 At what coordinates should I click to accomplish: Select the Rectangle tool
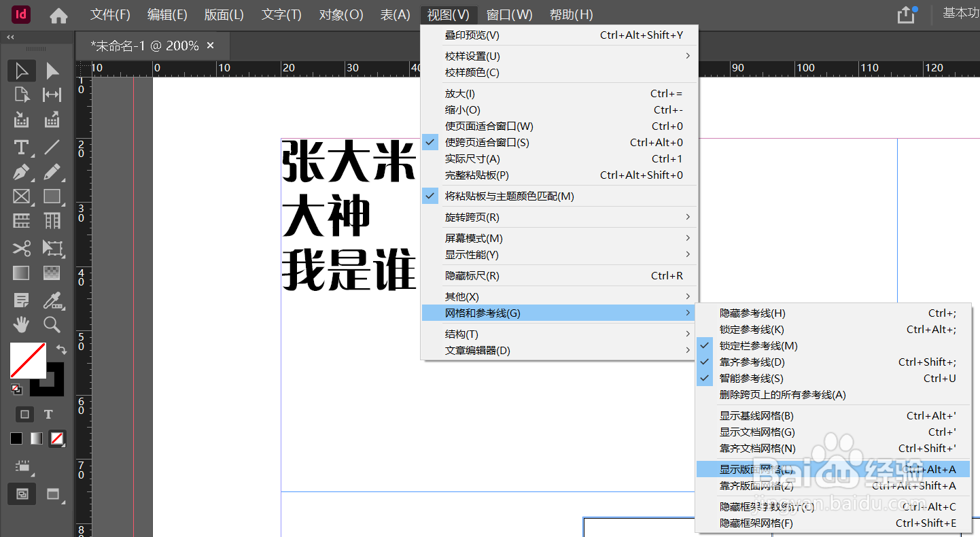click(x=52, y=196)
